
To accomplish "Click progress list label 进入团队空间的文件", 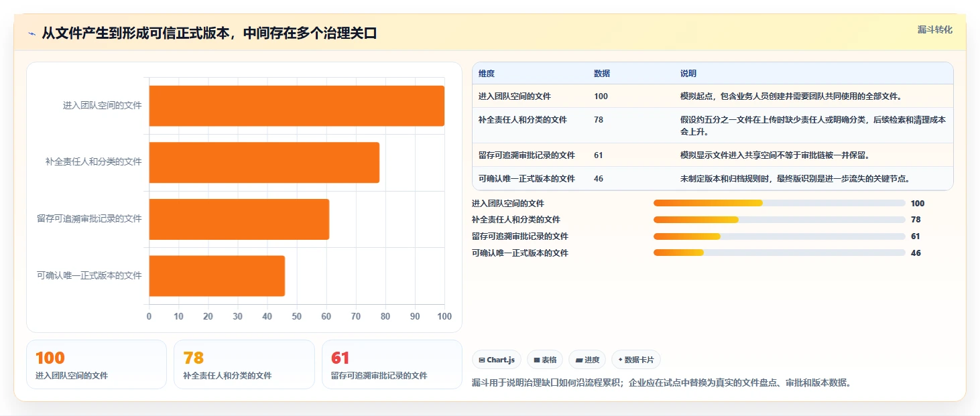I will tap(508, 204).
